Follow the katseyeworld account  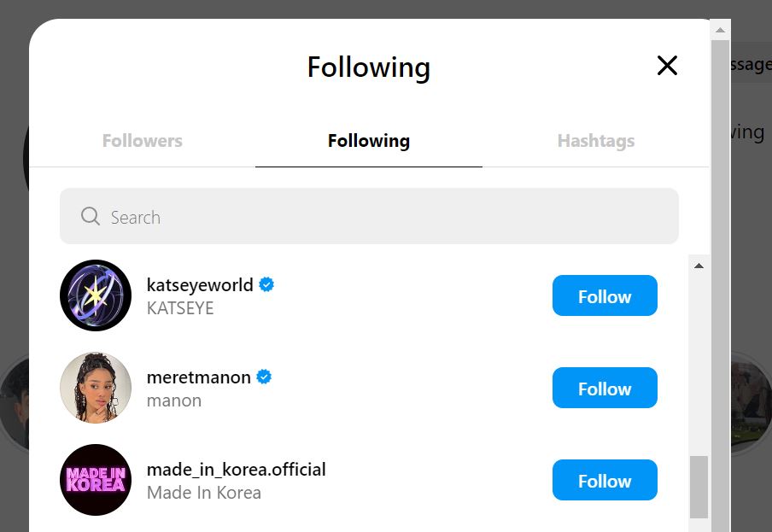click(x=604, y=295)
